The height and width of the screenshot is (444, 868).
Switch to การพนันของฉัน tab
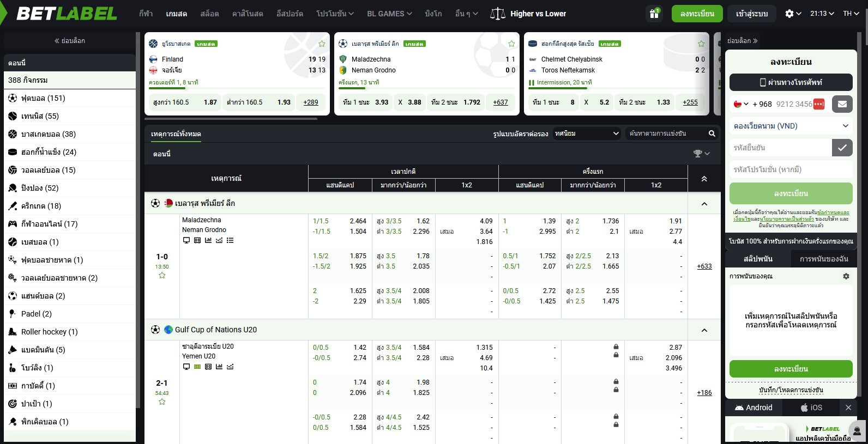(824, 259)
